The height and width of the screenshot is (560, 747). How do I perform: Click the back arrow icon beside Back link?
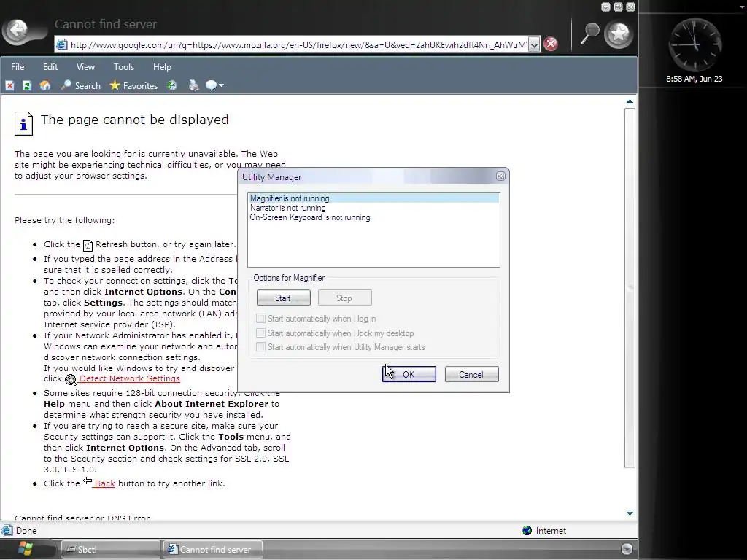(x=88, y=481)
